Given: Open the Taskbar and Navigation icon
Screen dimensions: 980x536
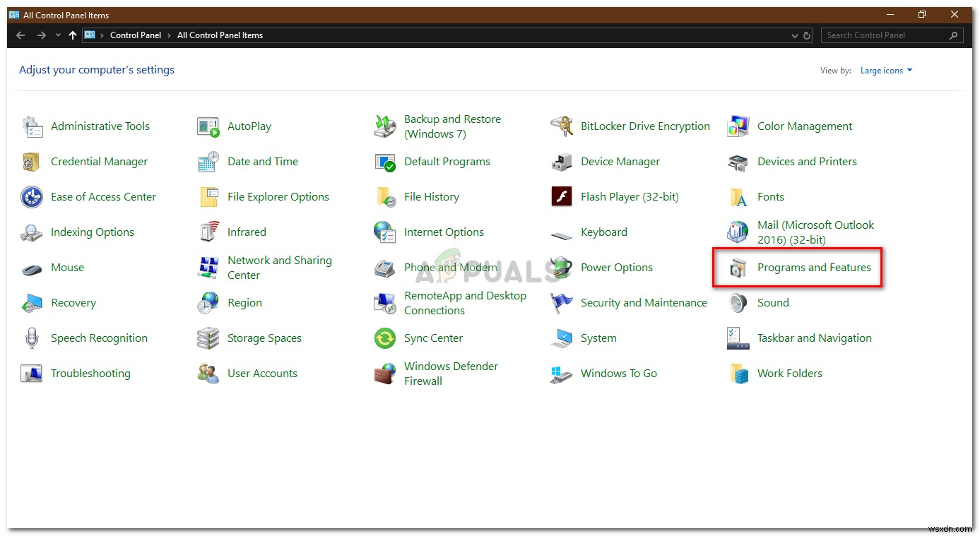Looking at the screenshot, I should point(738,338).
